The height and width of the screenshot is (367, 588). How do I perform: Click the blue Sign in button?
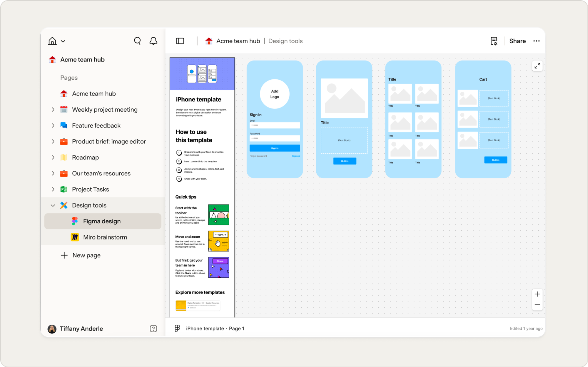pos(275,148)
